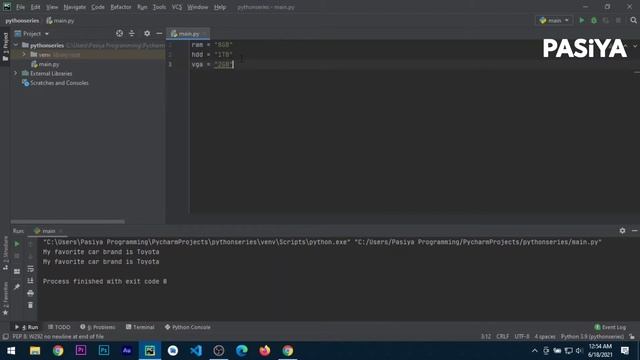640x360 pixels.
Task: Click the Down the Stack Trace arrow
Action: tap(30, 256)
